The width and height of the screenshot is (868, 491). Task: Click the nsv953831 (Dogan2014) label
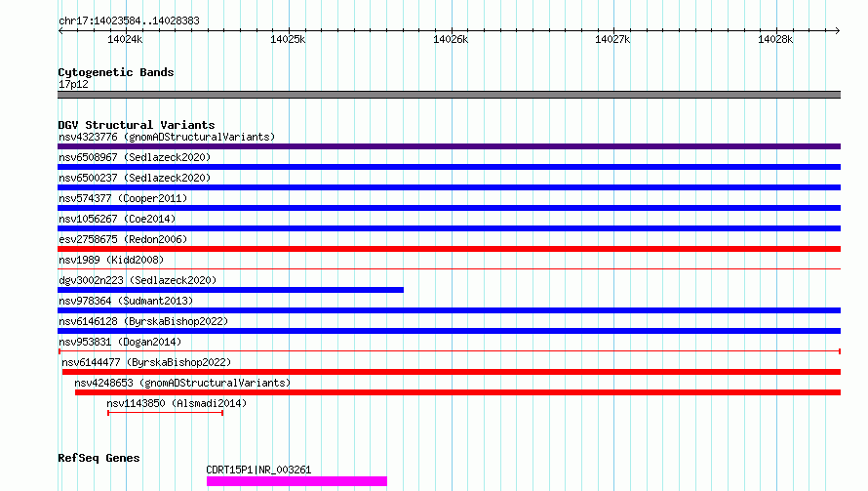click(x=120, y=342)
